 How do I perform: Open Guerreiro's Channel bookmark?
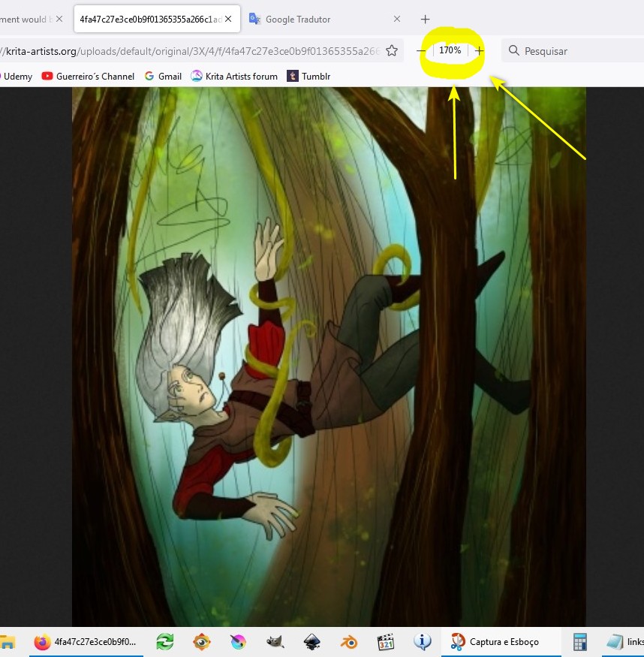pos(88,77)
